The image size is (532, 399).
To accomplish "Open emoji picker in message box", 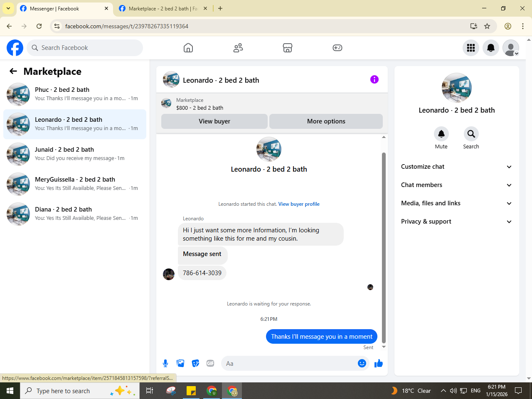I will coord(362,363).
